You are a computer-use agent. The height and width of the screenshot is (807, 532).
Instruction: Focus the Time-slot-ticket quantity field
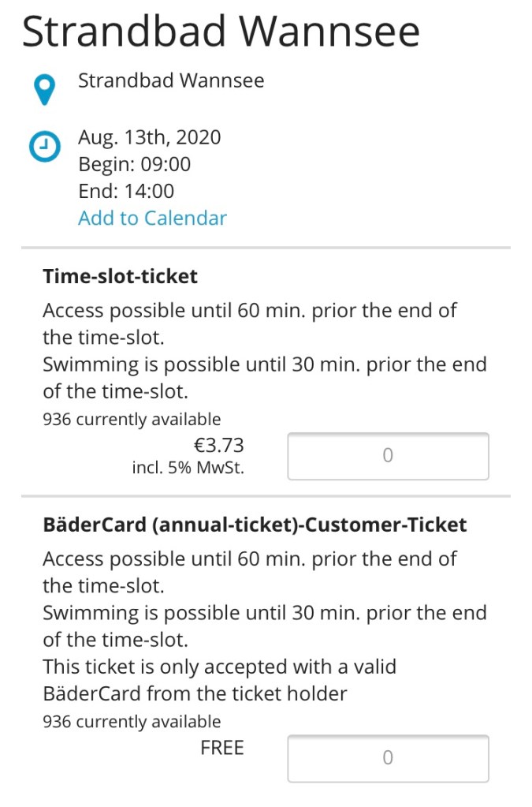388,456
